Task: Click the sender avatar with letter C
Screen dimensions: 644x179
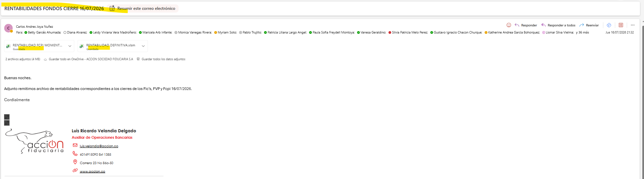Action: (x=8, y=28)
